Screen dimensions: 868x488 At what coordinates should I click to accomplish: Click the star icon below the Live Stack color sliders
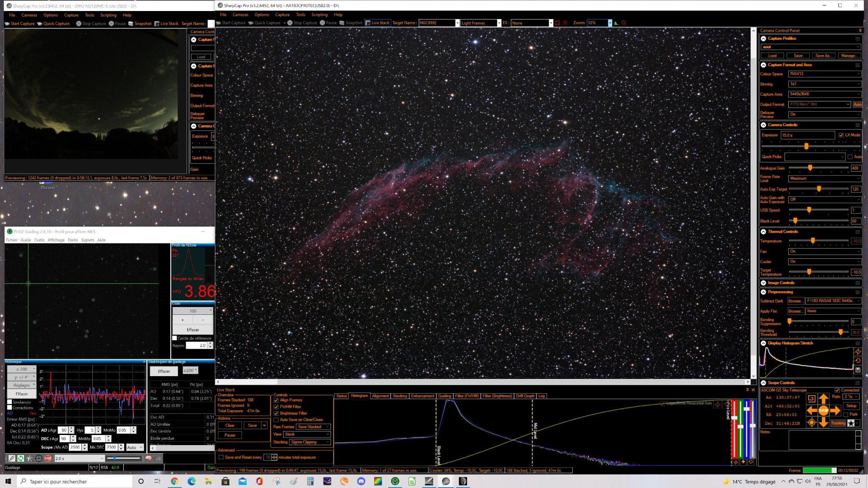743,462
